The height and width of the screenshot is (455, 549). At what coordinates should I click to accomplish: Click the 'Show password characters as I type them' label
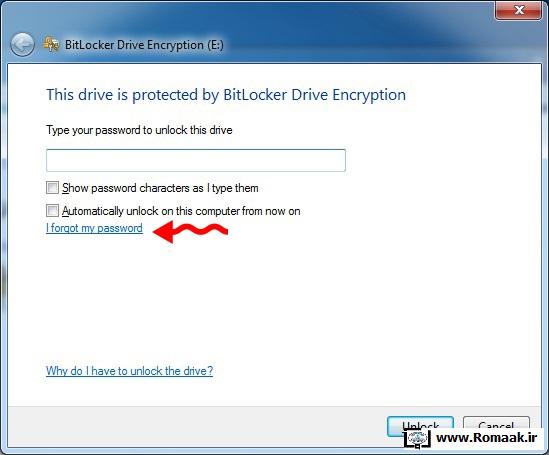click(x=160, y=188)
